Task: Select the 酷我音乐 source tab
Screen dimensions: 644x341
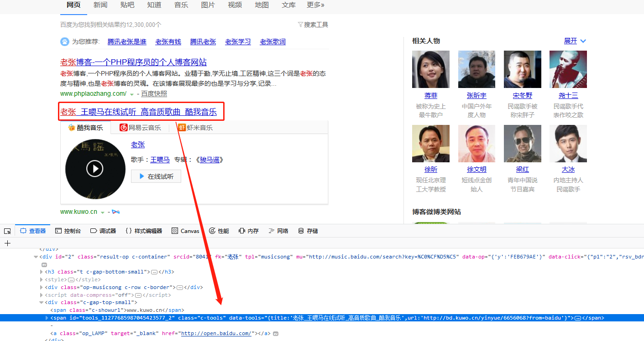Action: pyautogui.click(x=85, y=127)
